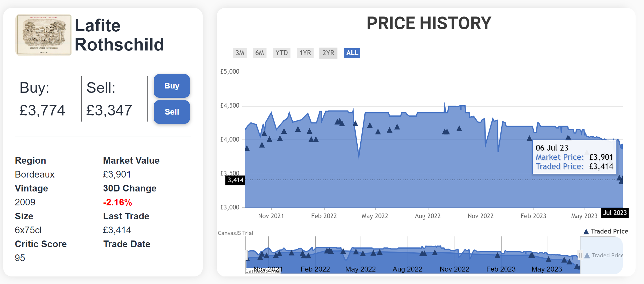Screen dimensions: 644x284
Task: Click the Lafite Rothschild title
Action: click(119, 35)
